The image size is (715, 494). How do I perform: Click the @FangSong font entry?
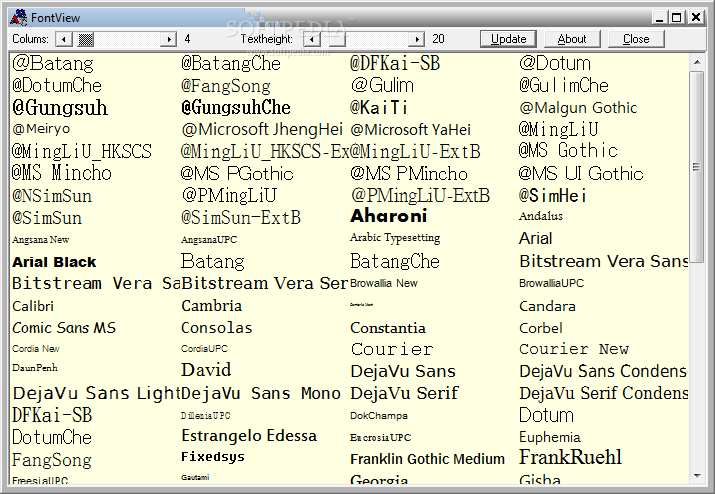226,86
